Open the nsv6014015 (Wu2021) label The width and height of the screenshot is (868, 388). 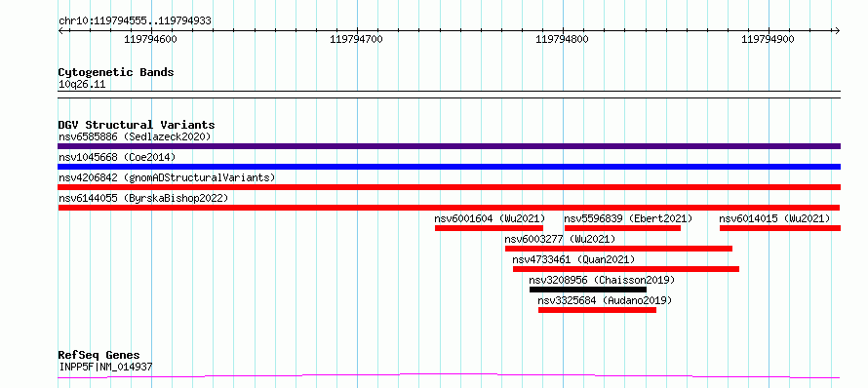coord(774,218)
